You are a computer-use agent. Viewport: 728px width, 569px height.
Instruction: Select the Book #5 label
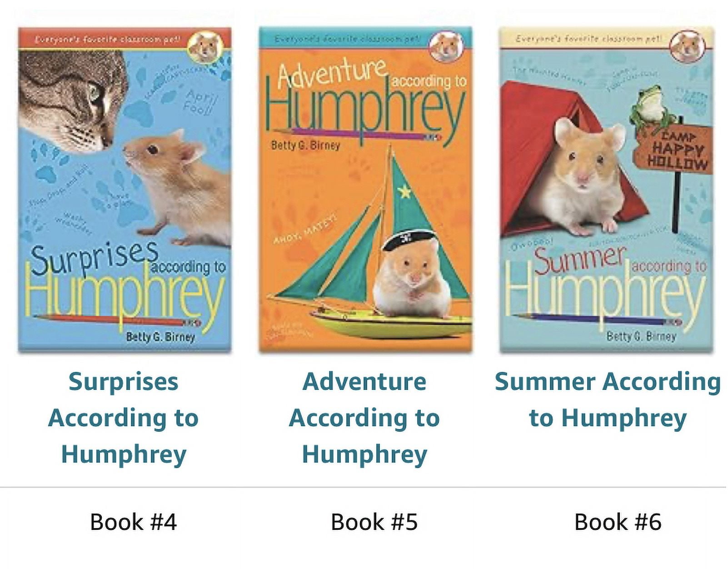[374, 522]
